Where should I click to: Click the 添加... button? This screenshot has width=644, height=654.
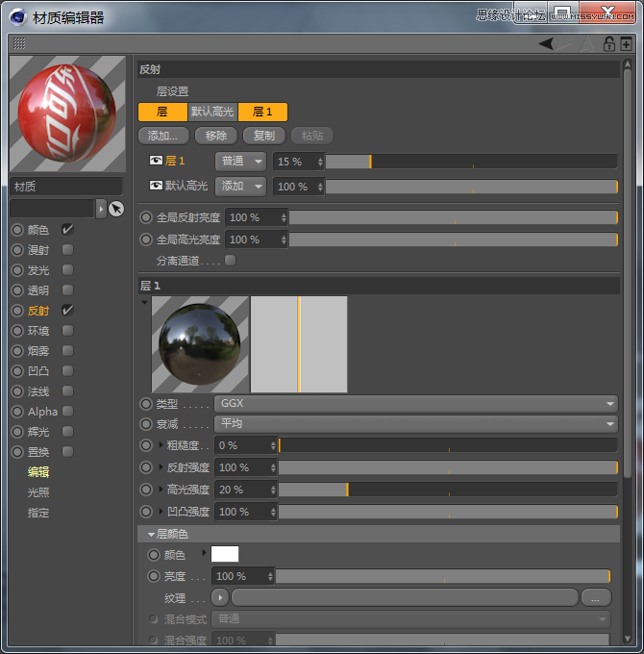coord(163,136)
